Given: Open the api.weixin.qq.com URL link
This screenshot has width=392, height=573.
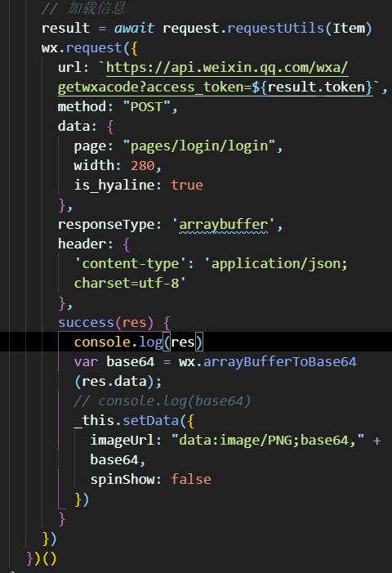Looking at the screenshot, I should click(x=227, y=68).
